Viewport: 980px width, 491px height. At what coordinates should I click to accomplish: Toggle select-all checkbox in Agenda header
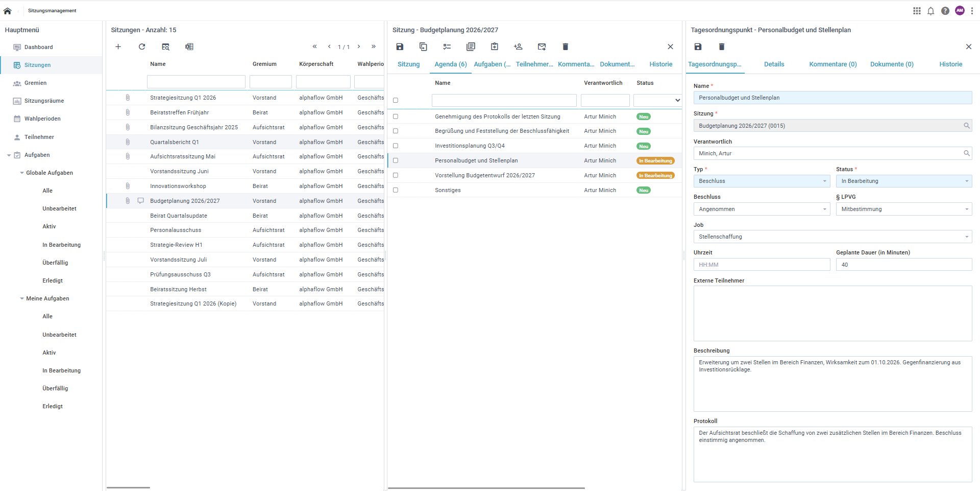(x=395, y=100)
